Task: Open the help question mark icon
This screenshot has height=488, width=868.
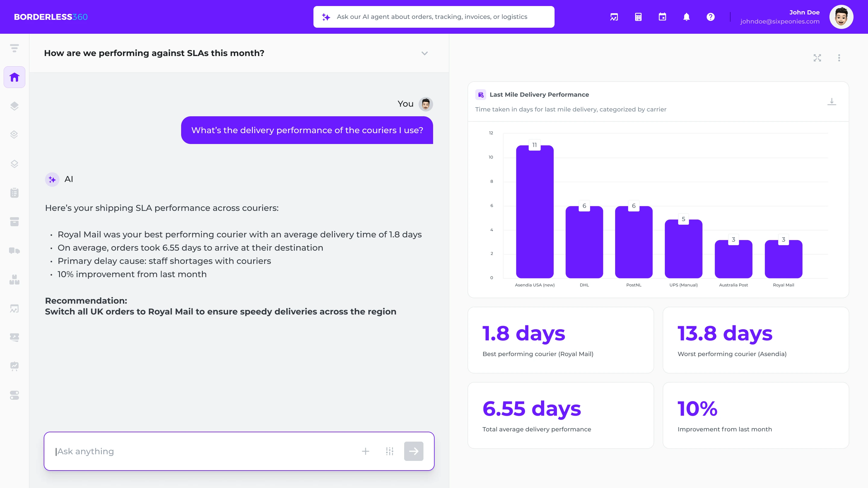Action: click(x=710, y=17)
